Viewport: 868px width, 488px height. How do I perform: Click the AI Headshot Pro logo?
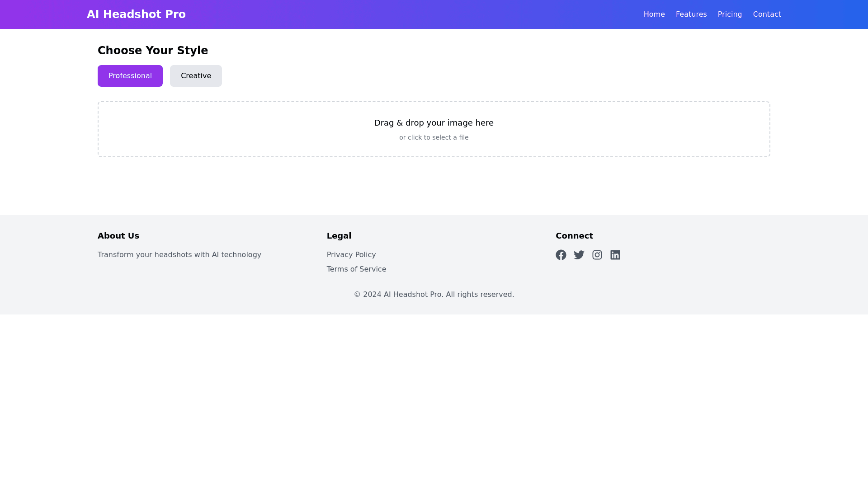pyautogui.click(x=136, y=14)
